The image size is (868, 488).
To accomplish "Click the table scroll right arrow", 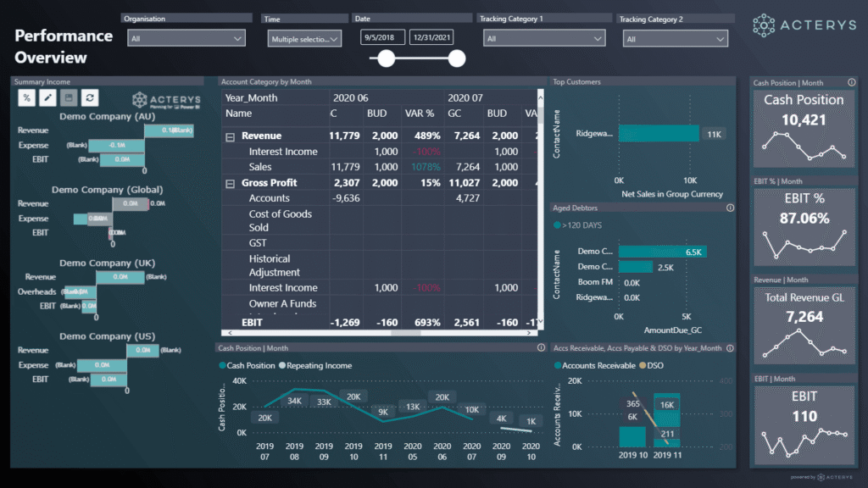I will pos(529,332).
